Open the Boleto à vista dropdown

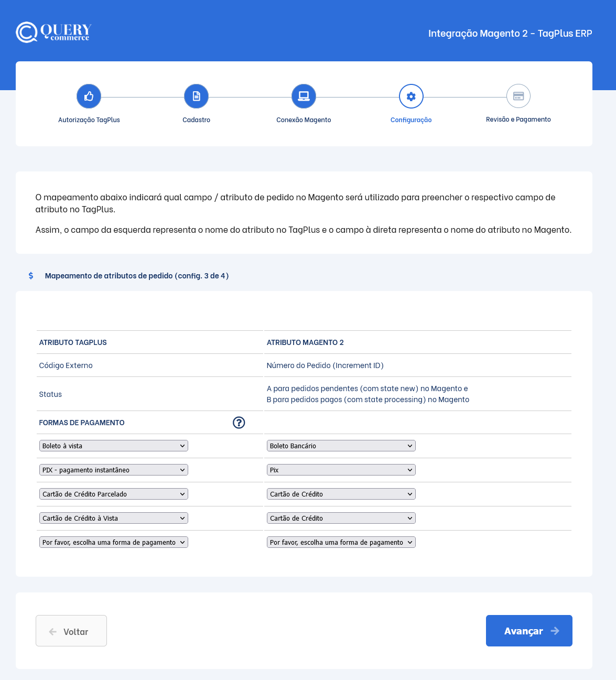tap(114, 446)
